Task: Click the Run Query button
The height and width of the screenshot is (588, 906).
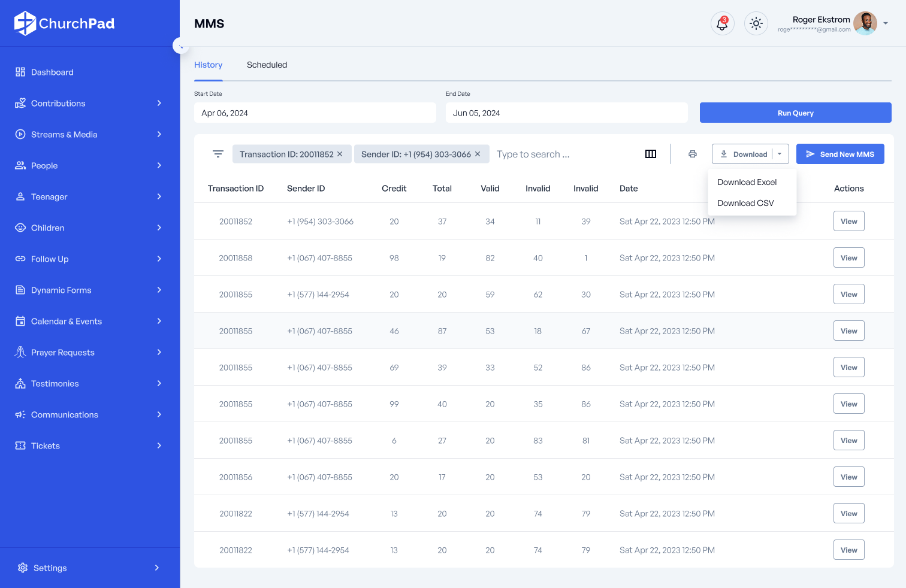Action: 795,113
